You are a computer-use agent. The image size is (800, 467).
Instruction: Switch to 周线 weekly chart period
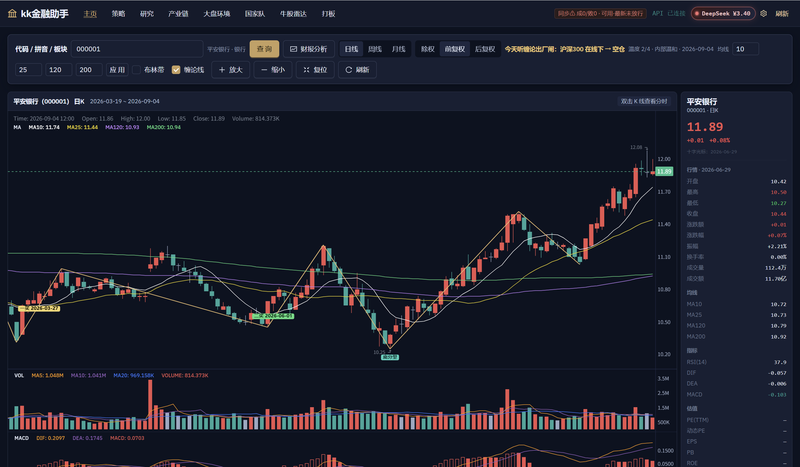coord(375,49)
